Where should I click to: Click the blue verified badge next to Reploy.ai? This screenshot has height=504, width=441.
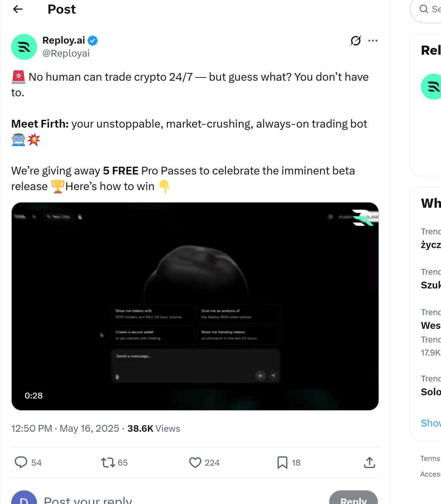pos(92,40)
